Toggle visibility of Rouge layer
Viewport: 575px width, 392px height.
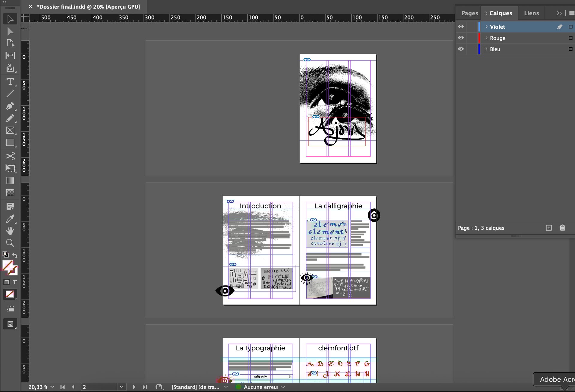pyautogui.click(x=461, y=38)
